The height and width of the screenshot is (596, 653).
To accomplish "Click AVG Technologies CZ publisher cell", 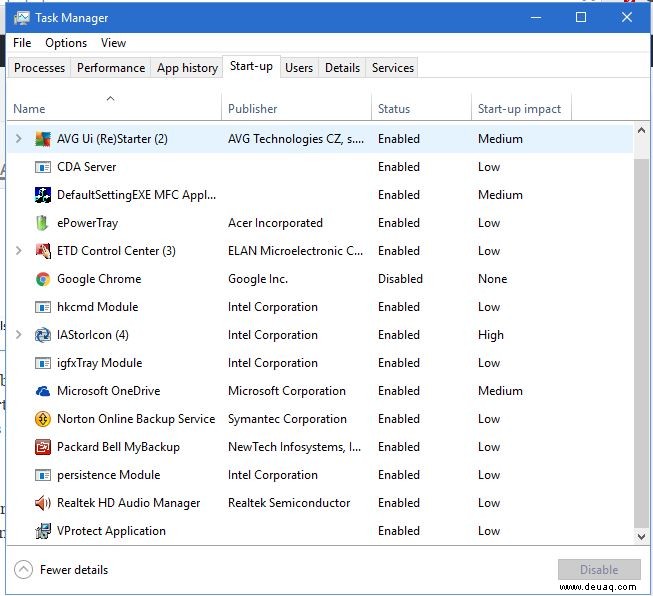I will (x=296, y=139).
